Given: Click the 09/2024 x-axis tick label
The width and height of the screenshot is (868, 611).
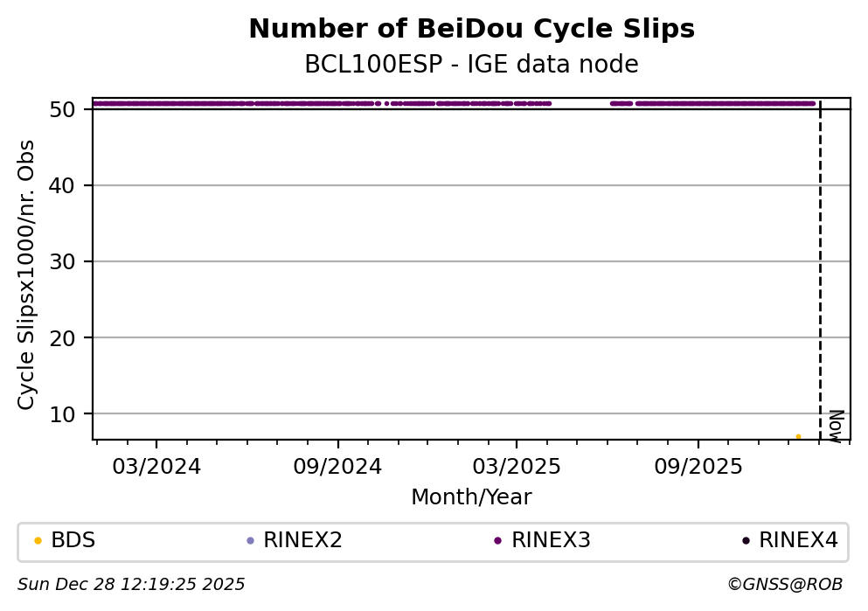Looking at the screenshot, I should pos(337,466).
